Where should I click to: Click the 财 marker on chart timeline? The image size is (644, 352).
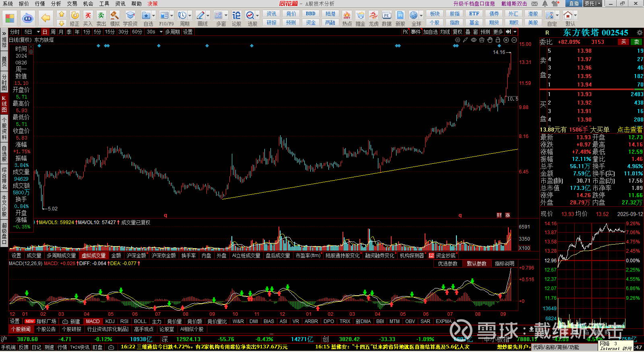[499, 215]
